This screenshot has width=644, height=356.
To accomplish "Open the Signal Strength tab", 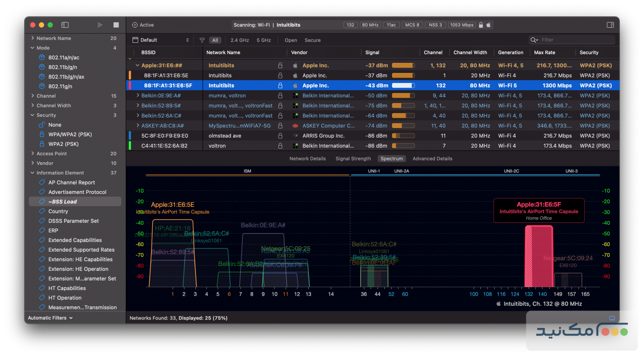I will [x=353, y=159].
